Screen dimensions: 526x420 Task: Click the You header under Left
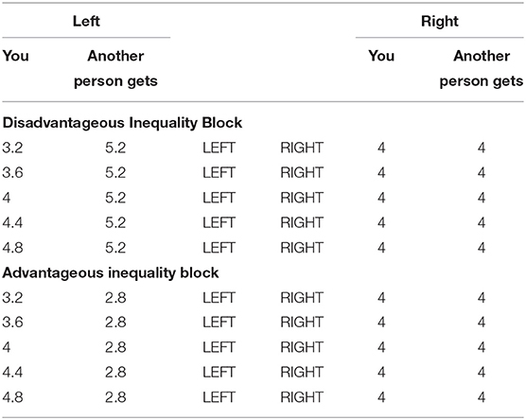click(x=16, y=56)
